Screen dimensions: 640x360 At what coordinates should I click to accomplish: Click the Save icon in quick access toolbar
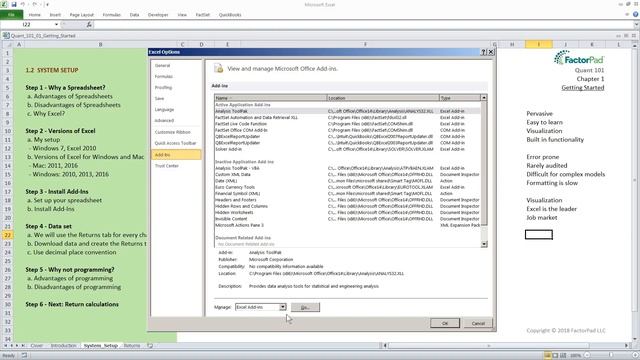(x=14, y=4)
